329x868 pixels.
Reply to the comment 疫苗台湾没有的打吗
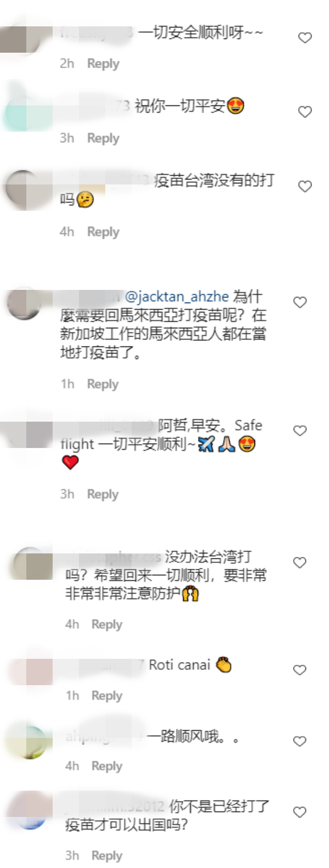coord(103,232)
